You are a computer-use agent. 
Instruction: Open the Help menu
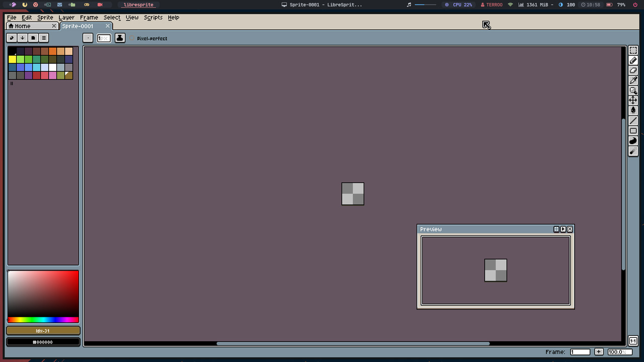coord(174,18)
